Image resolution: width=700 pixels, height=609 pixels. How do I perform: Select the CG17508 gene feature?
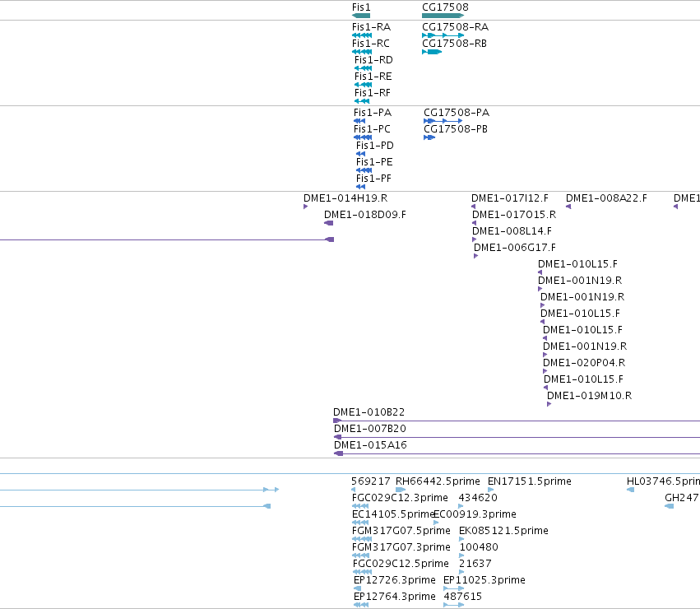point(443,16)
